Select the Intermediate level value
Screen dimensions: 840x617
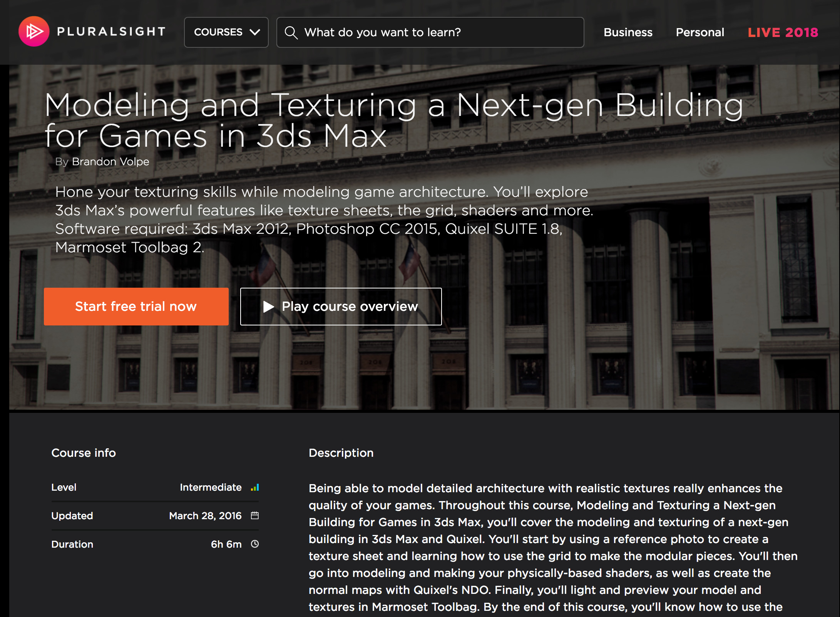pos(211,488)
